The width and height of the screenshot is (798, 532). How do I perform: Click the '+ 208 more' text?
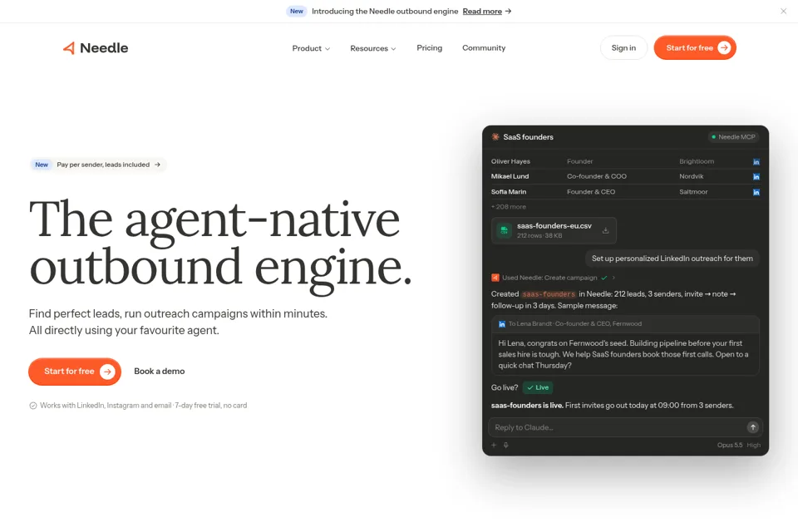509,207
